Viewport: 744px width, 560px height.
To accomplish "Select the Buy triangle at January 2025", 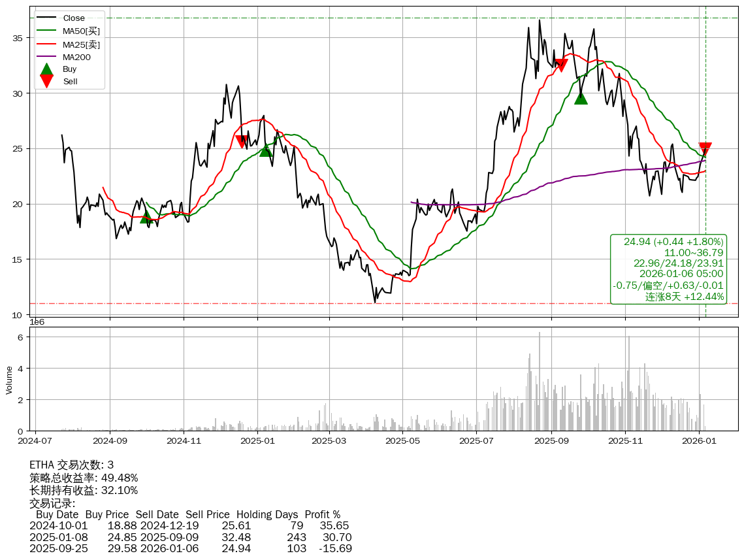I will pos(266,150).
